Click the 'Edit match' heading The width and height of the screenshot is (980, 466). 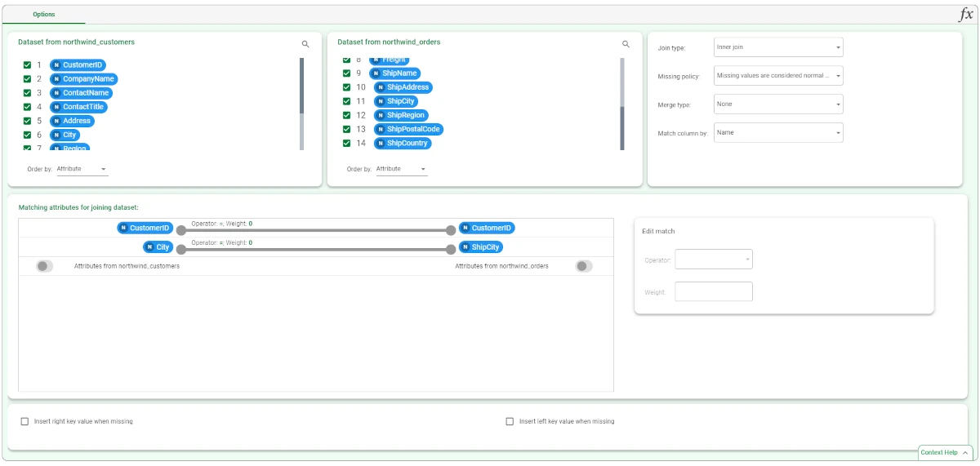pos(658,231)
